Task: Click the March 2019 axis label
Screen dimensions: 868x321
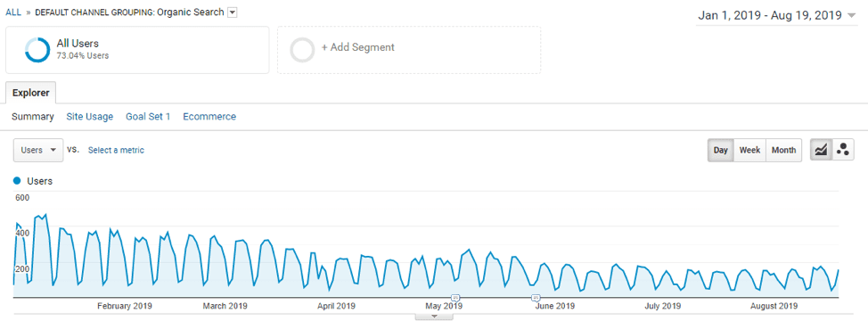Action: 225,306
